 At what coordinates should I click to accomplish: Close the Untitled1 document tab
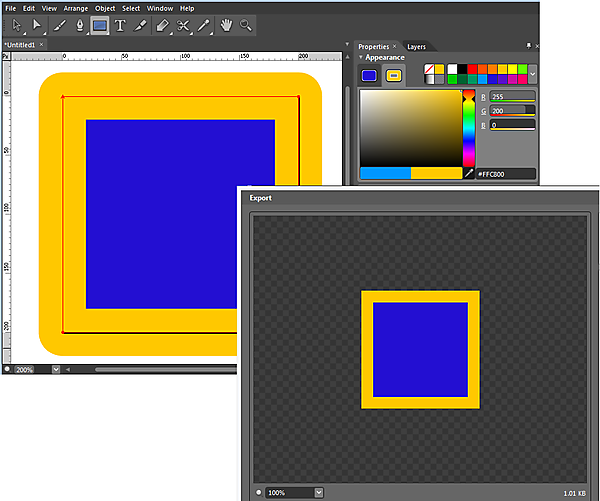click(x=42, y=45)
